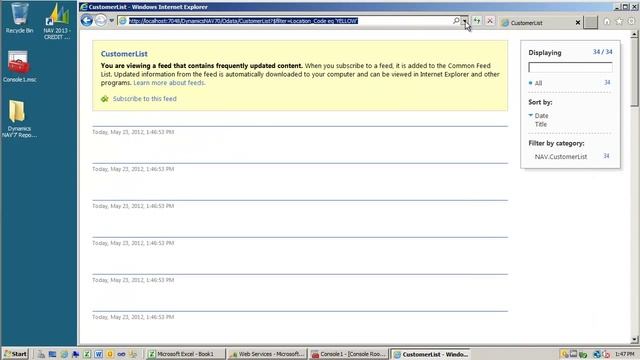The width and height of the screenshot is (640, 360).
Task: Click the scrollbar down arrow
Action: click(x=634, y=340)
